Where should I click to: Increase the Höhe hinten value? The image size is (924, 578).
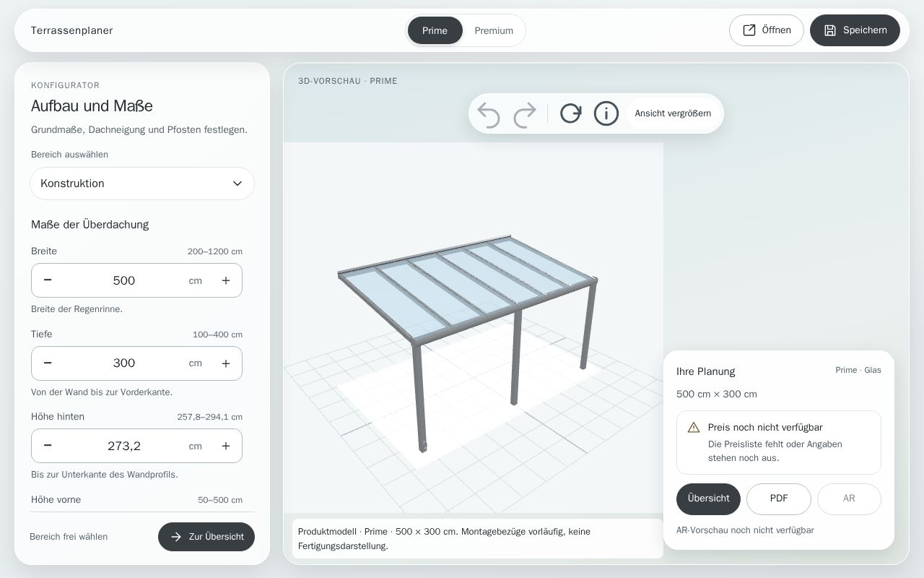tap(226, 446)
